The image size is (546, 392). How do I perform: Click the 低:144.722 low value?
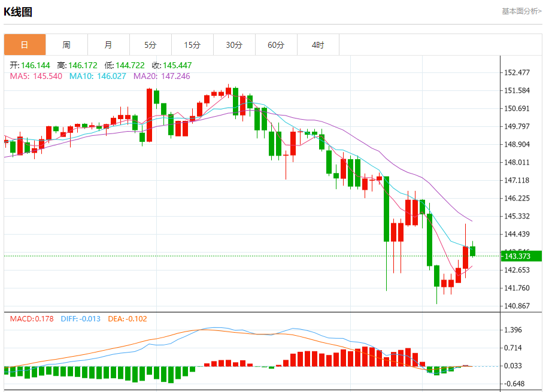(125, 65)
